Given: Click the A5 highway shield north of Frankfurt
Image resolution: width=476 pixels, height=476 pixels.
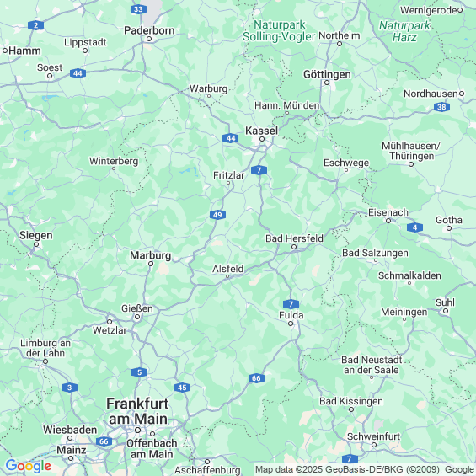Looking at the screenshot, I should point(139,372).
